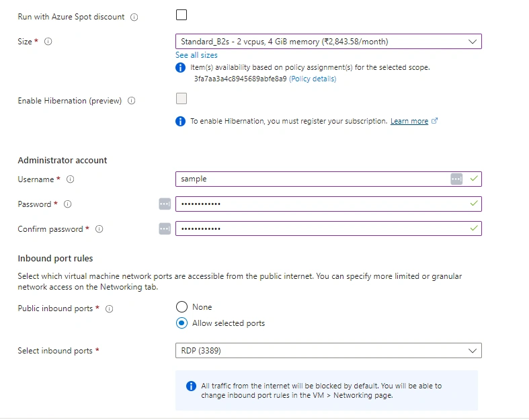Click info icon beside Enable Hibernation (preview)

[x=132, y=101]
